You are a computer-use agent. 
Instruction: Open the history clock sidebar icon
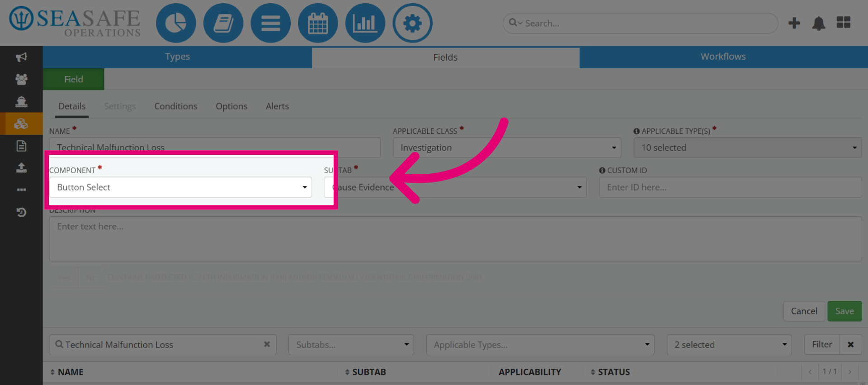coord(21,212)
